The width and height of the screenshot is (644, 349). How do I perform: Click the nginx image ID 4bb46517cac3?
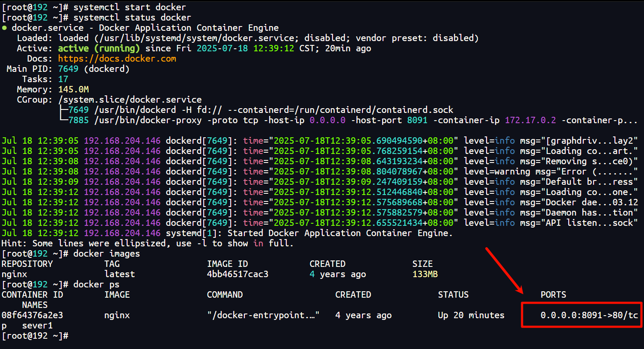pos(237,274)
